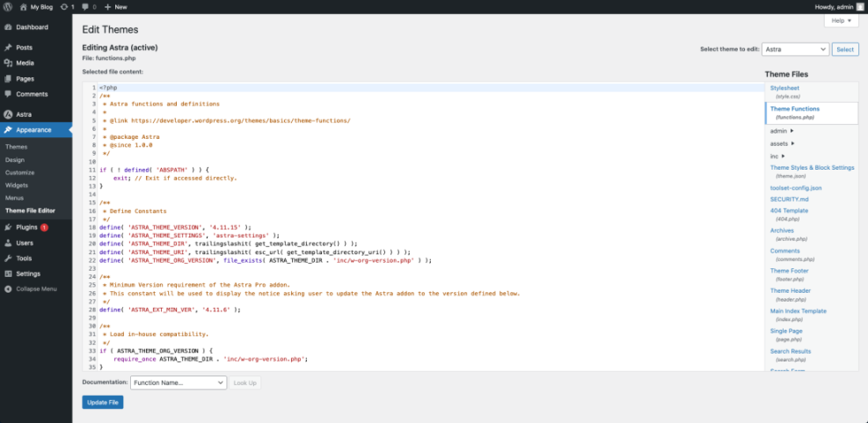Open Theme File Editor submenu item

coord(30,210)
